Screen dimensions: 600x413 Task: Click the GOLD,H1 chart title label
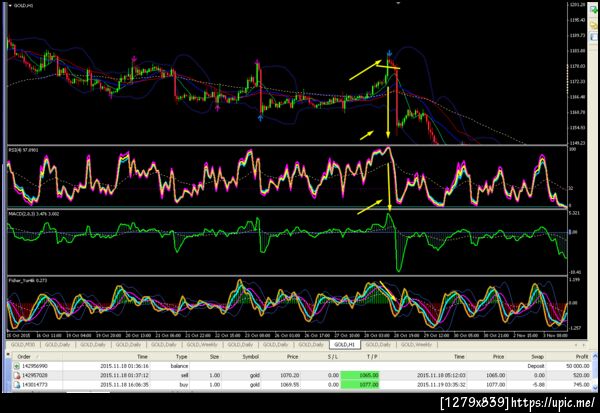(x=23, y=6)
